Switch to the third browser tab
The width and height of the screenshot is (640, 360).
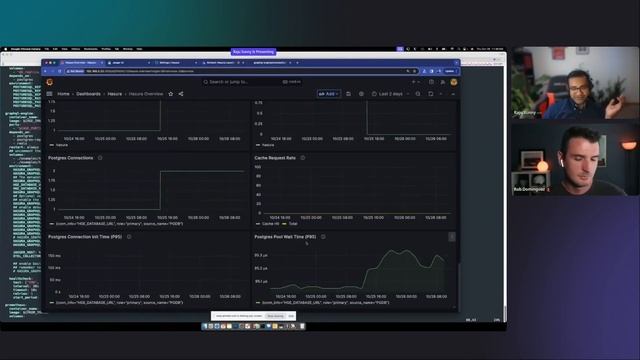176,63
